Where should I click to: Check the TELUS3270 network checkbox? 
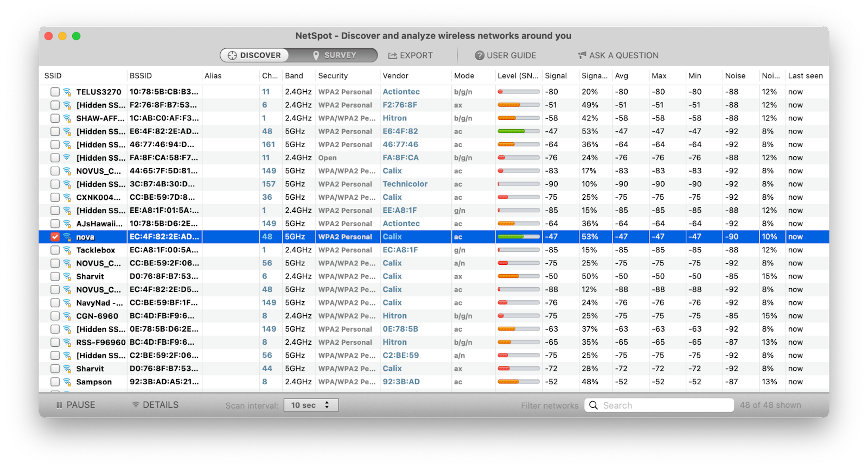point(55,92)
